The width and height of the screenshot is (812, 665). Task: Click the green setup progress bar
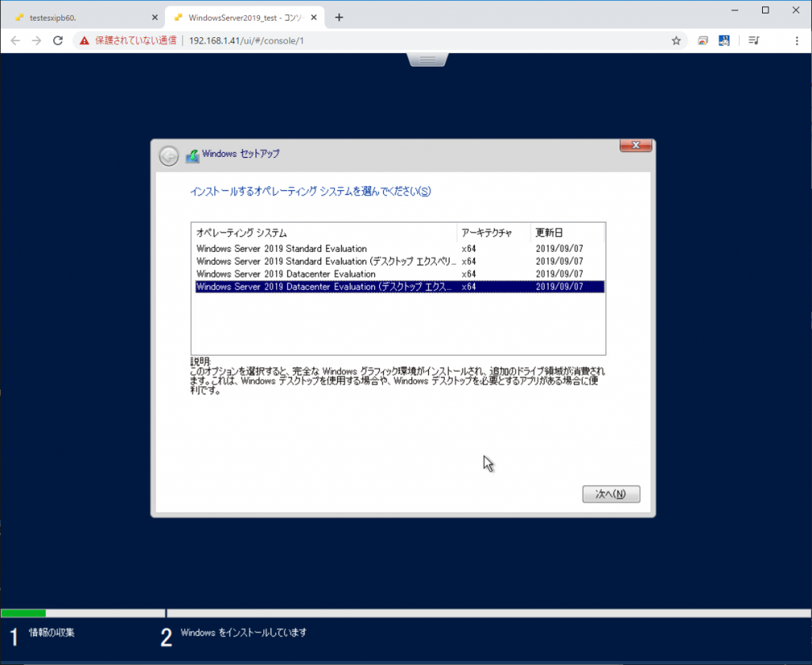pyautogui.click(x=23, y=613)
